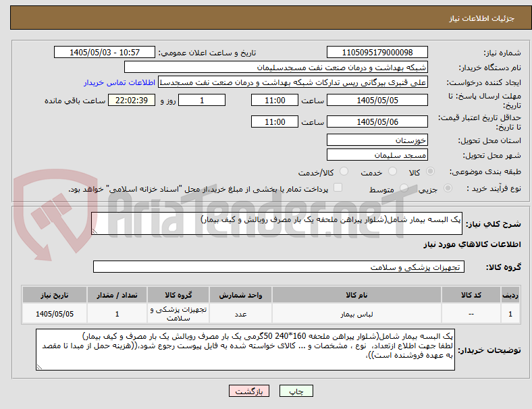Select the خدمت radio button
This screenshot has width=532, height=409.
click(392, 171)
